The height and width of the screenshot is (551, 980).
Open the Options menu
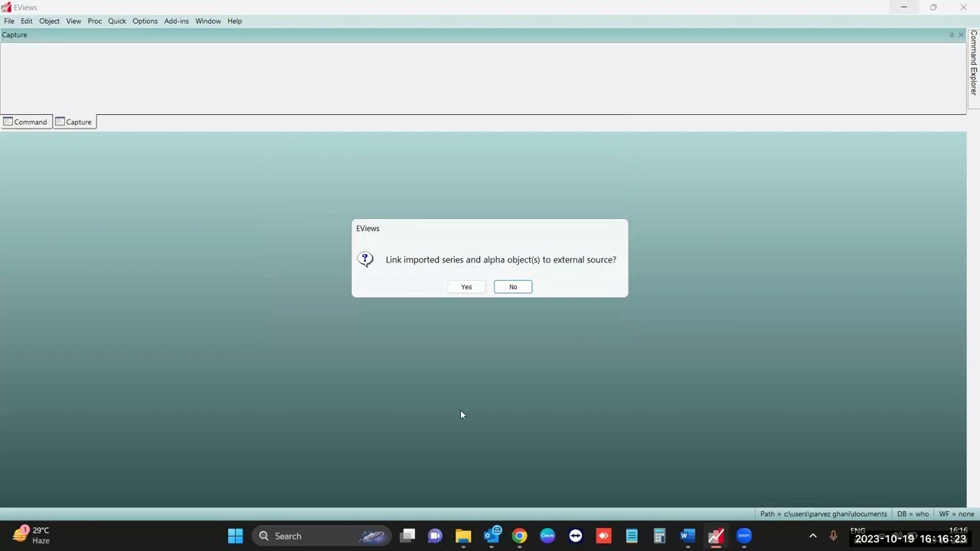pos(145,21)
